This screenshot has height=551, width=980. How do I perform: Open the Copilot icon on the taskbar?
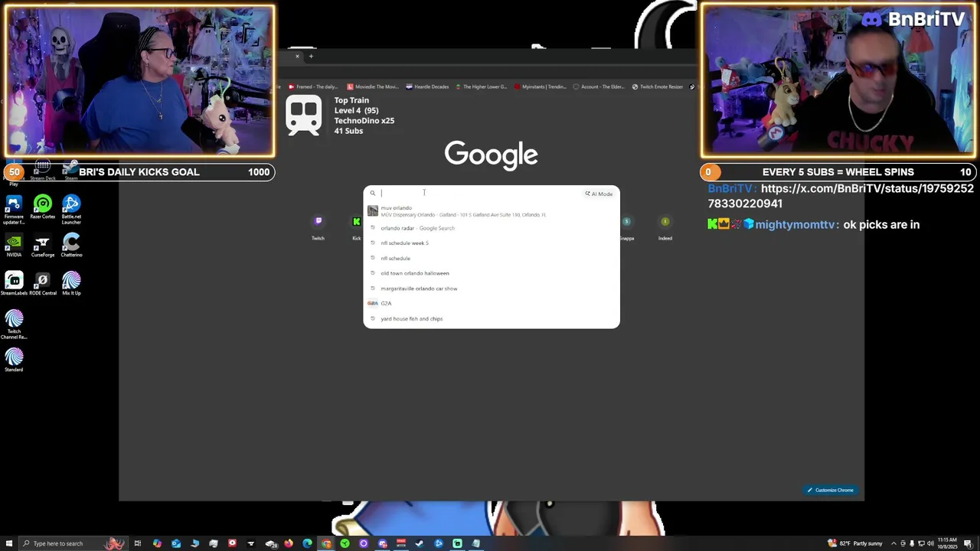coord(157,543)
